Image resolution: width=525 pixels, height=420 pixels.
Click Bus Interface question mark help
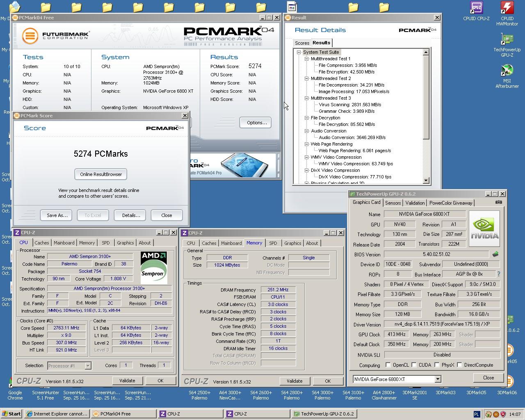pyautogui.click(x=499, y=274)
